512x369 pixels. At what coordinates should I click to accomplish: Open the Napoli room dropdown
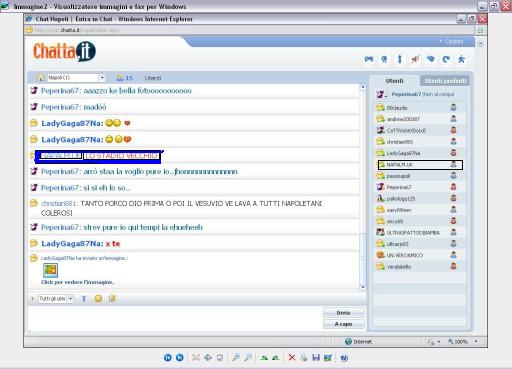(102, 78)
